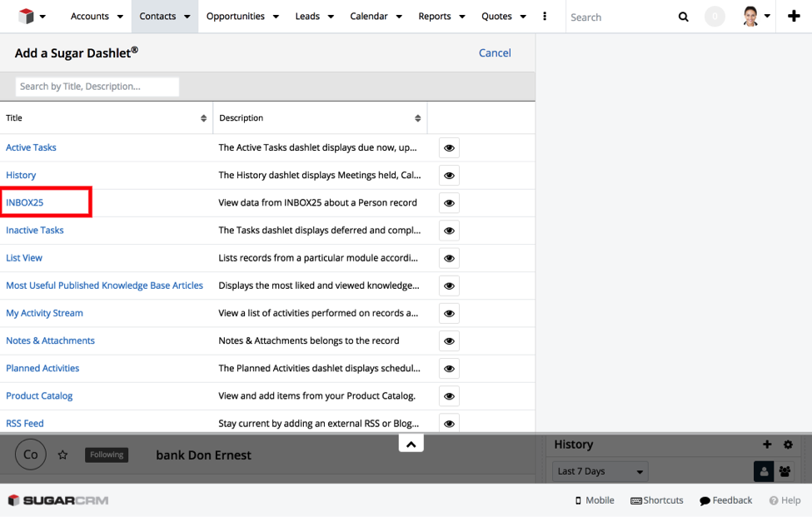Preview the RSS Feed dashlet
Screen dimensions: 812x517
(449, 424)
